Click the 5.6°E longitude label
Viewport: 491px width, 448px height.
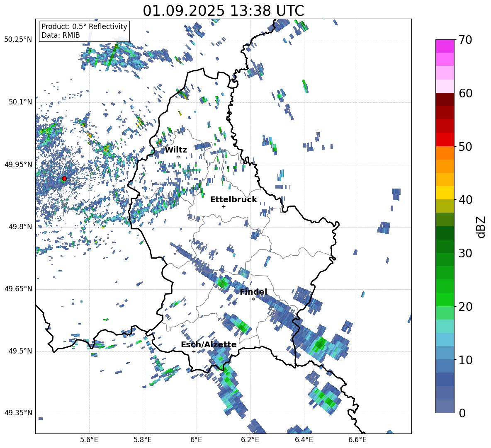pyautogui.click(x=89, y=440)
